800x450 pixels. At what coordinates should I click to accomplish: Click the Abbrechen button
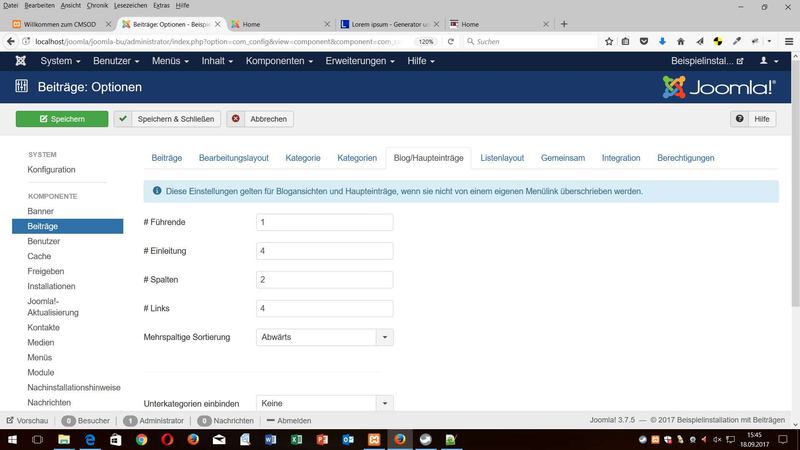pyautogui.click(x=260, y=119)
